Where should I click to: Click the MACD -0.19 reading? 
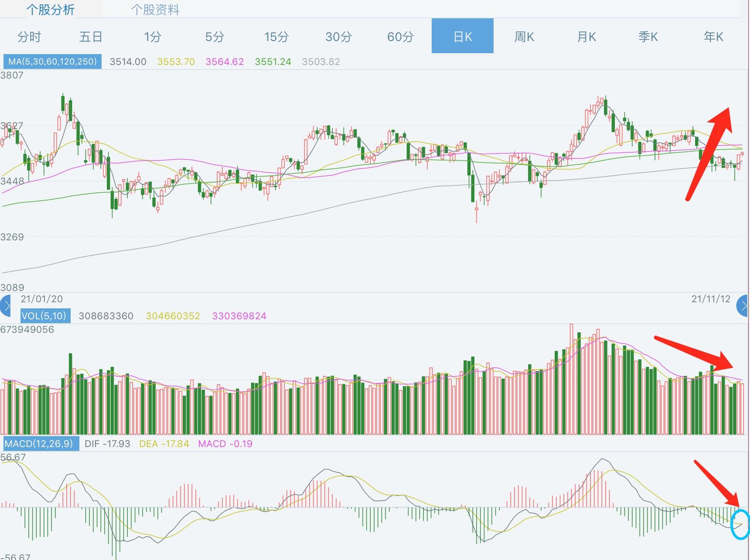coord(225,444)
